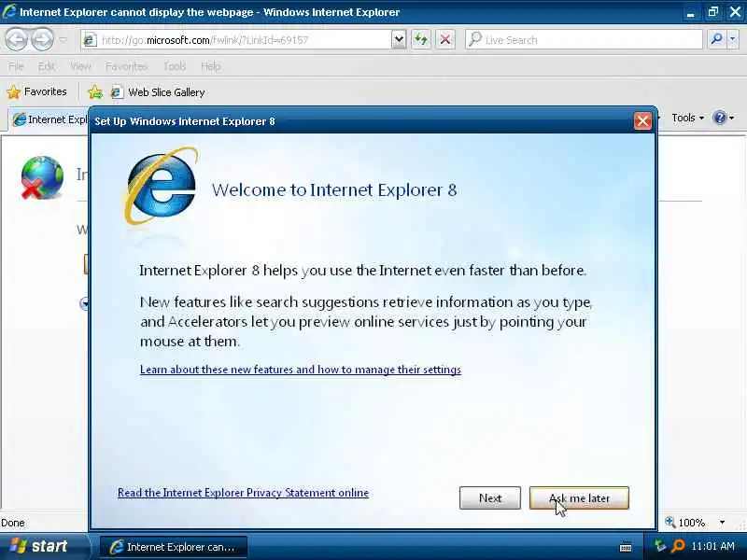747x560 pixels.
Task: Open the search provider options dropdown
Action: pyautogui.click(x=733, y=39)
